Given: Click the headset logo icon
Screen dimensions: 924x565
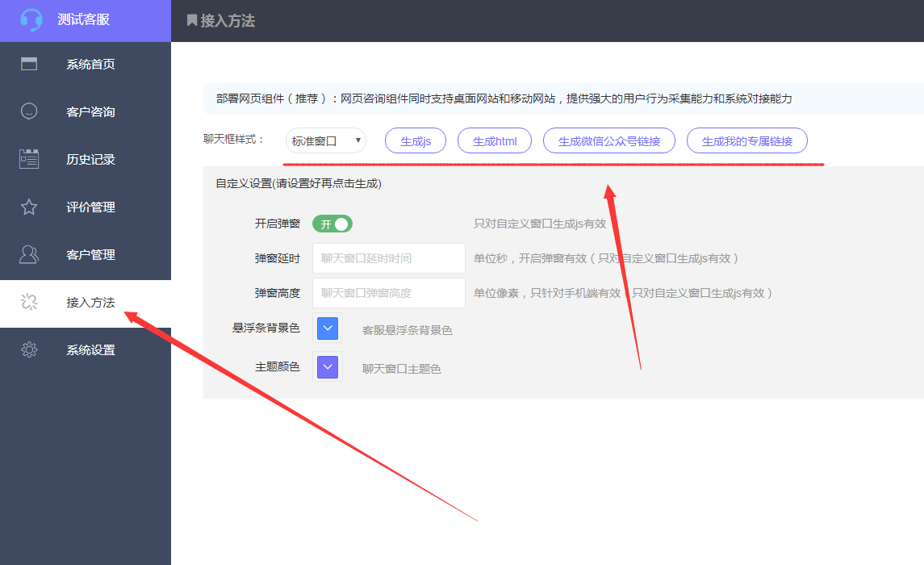Looking at the screenshot, I should pos(31,20).
